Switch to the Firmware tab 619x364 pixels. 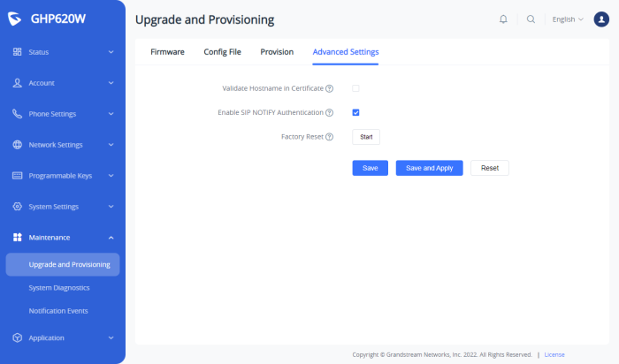(x=167, y=52)
